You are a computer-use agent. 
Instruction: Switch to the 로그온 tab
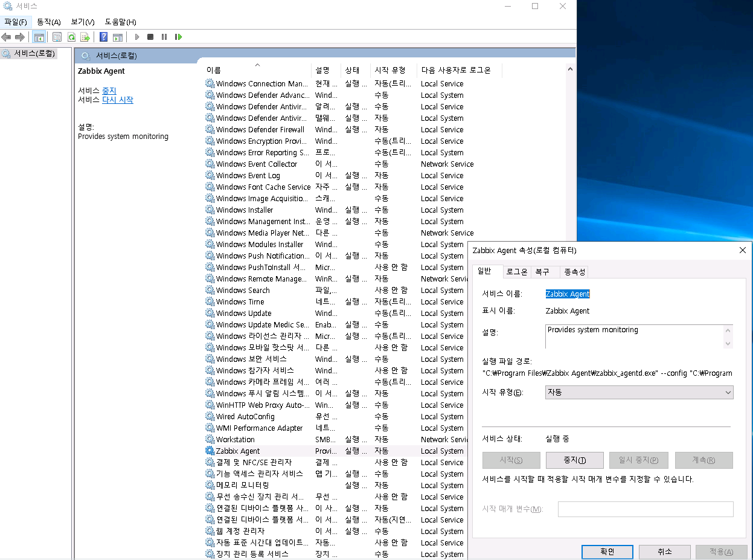[517, 272]
